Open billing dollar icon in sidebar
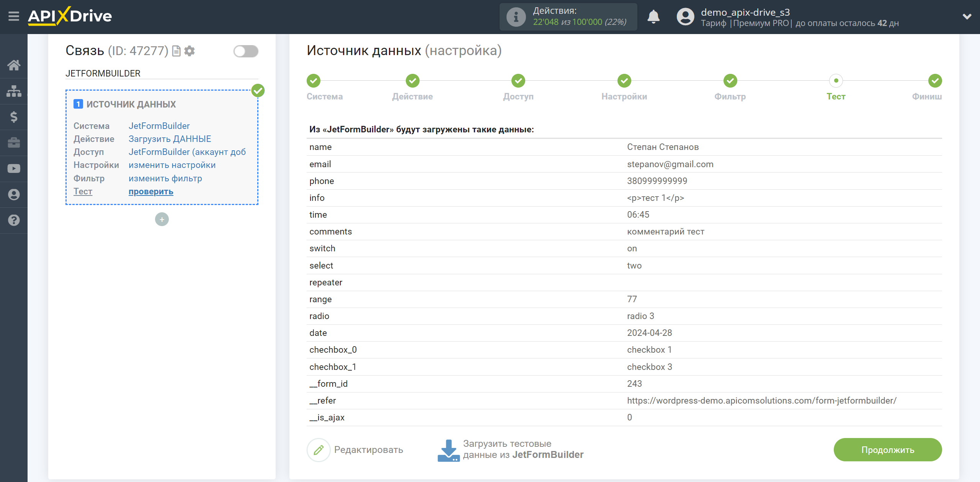The height and width of the screenshot is (482, 980). tap(14, 117)
